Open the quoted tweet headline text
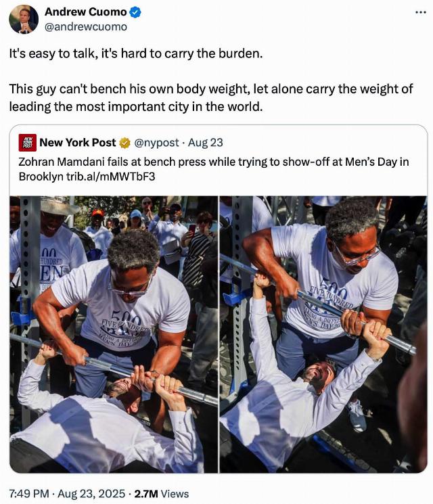The width and height of the screenshot is (433, 504). 213,169
